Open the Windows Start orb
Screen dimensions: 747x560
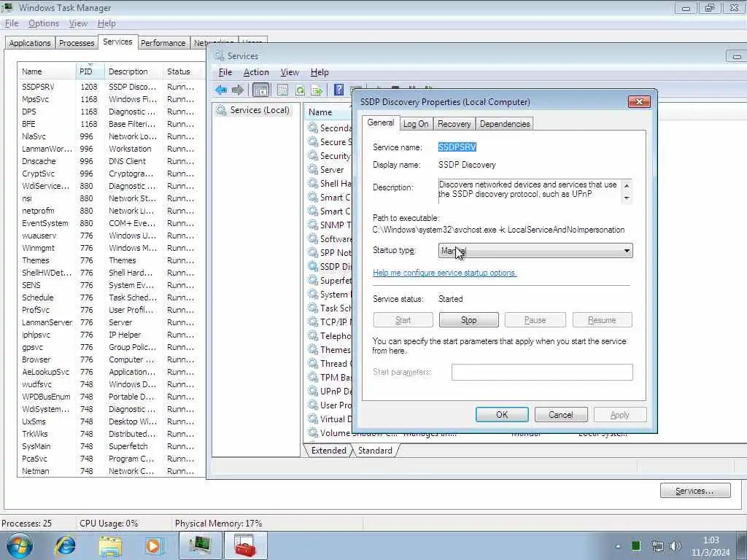point(20,545)
